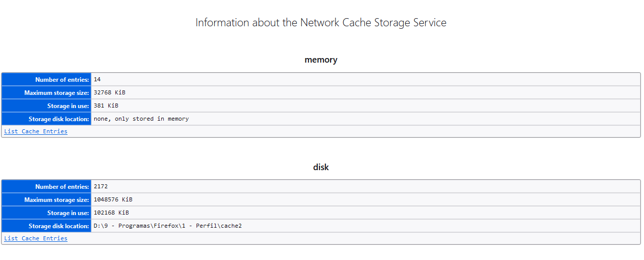Click the "disk" section heading
This screenshot has height=260, width=644.
click(x=321, y=167)
